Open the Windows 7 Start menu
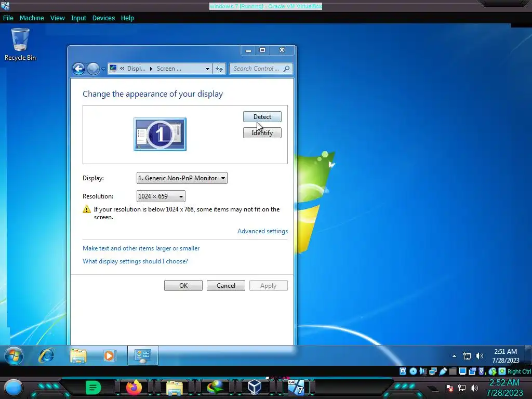 coord(14,355)
